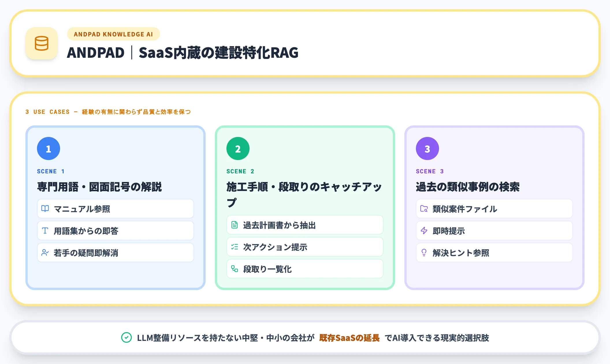Image resolution: width=610 pixels, height=364 pixels.
Task: Click the document icon beside 過去計画書から抽出
Action: coord(235,225)
